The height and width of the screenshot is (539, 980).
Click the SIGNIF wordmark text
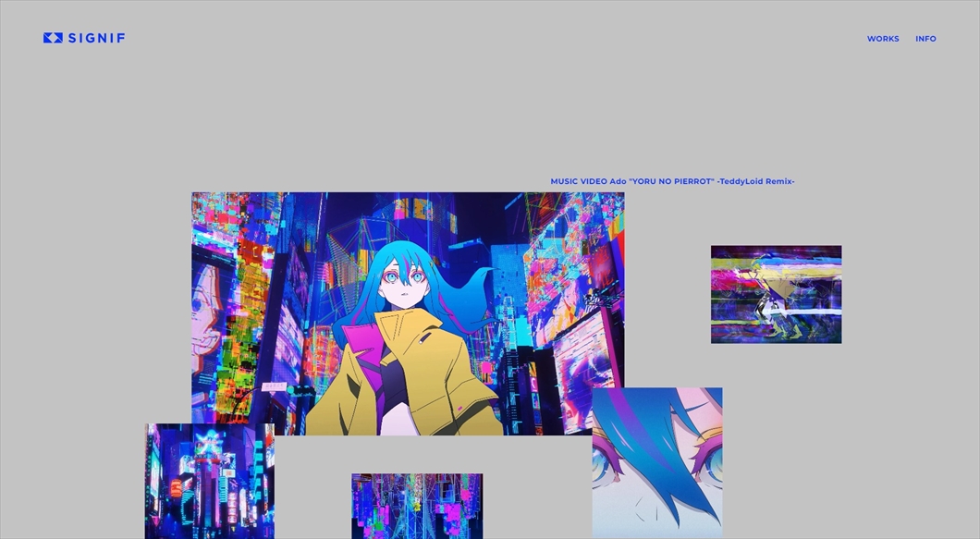click(x=96, y=38)
